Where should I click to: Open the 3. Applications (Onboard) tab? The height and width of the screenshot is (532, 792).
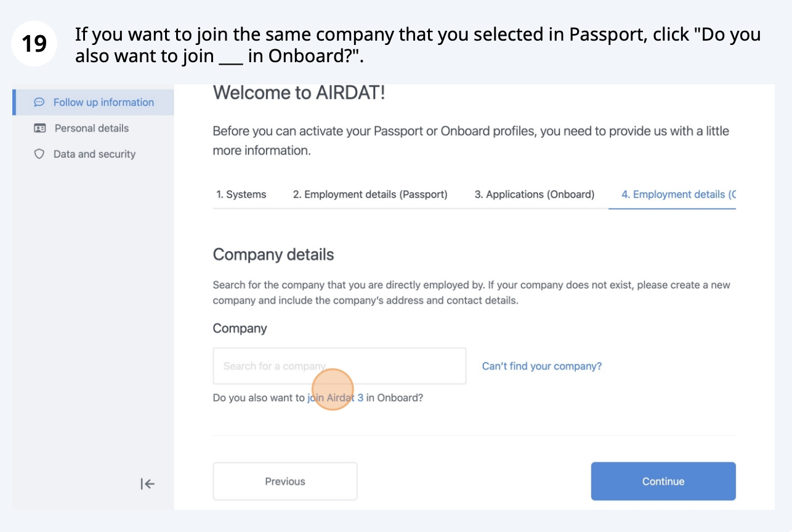coord(535,195)
